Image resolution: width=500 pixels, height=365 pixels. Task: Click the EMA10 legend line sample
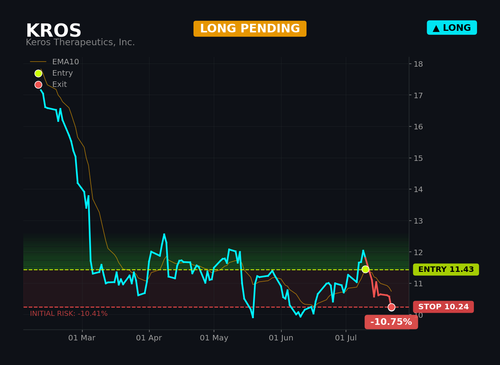pos(38,62)
